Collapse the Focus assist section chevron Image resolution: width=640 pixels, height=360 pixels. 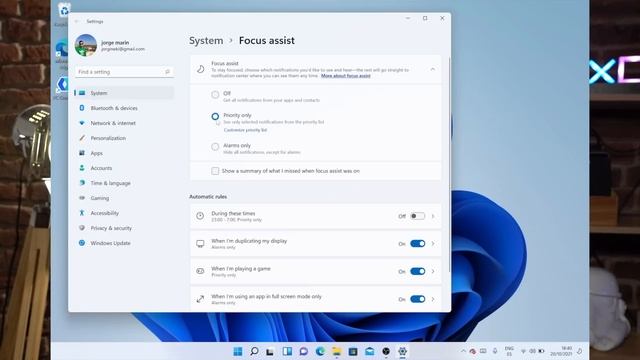click(x=433, y=69)
